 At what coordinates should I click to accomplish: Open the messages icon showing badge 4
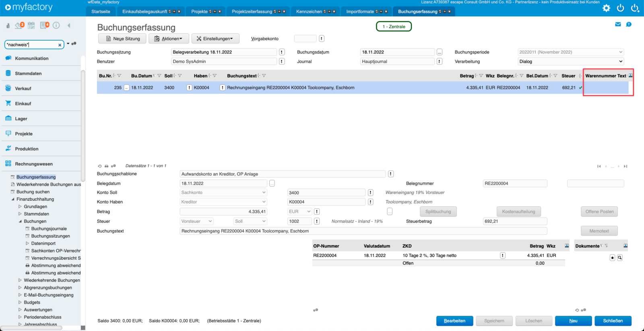[44, 25]
